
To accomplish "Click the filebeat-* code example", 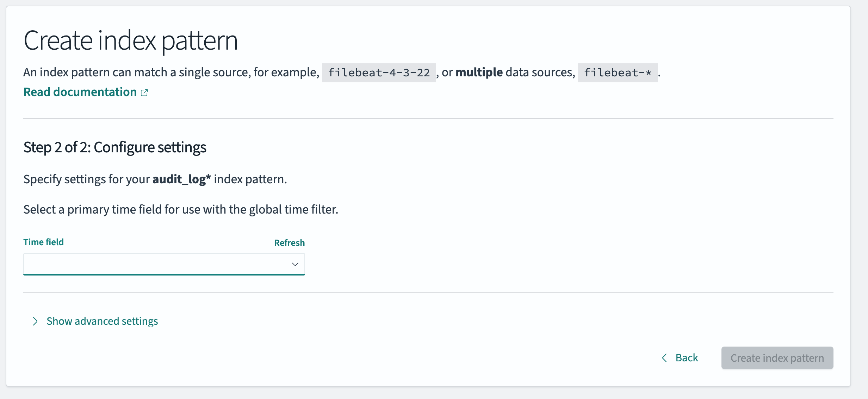I will pos(618,73).
